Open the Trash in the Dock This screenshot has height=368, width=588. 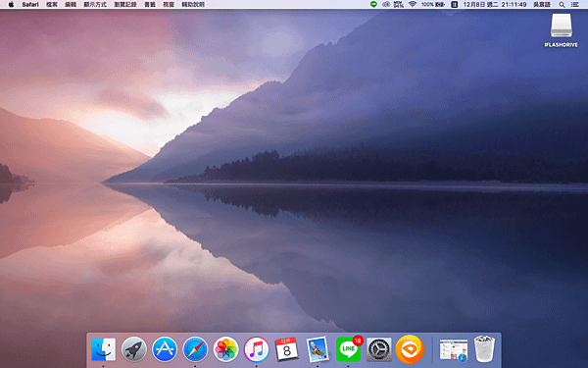[x=484, y=349]
